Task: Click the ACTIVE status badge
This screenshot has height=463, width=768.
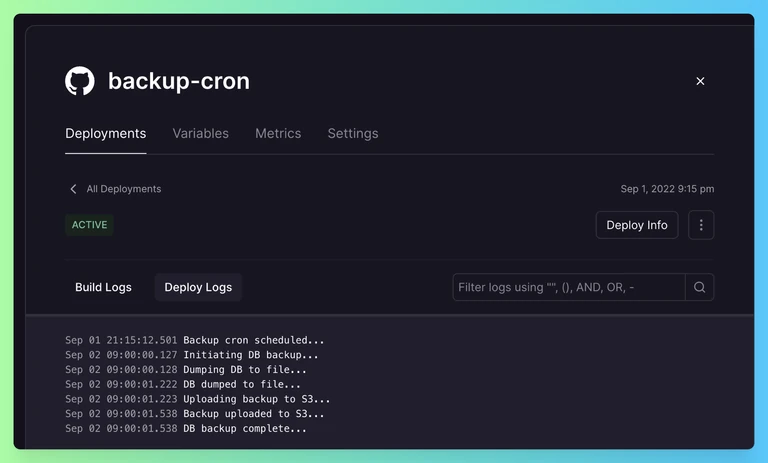Action: pos(89,225)
